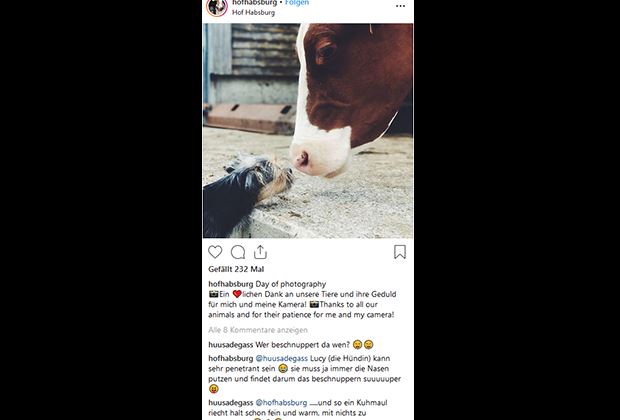Expand 'Alle 8 Kommentare anzeigen'
Image resolution: width=620 pixels, height=420 pixels.
click(258, 329)
